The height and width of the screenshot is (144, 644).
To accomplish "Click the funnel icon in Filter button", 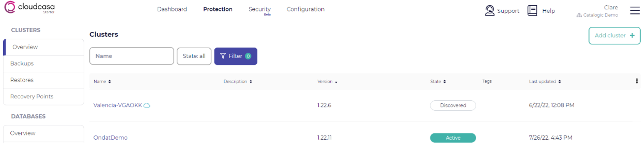I will (223, 56).
